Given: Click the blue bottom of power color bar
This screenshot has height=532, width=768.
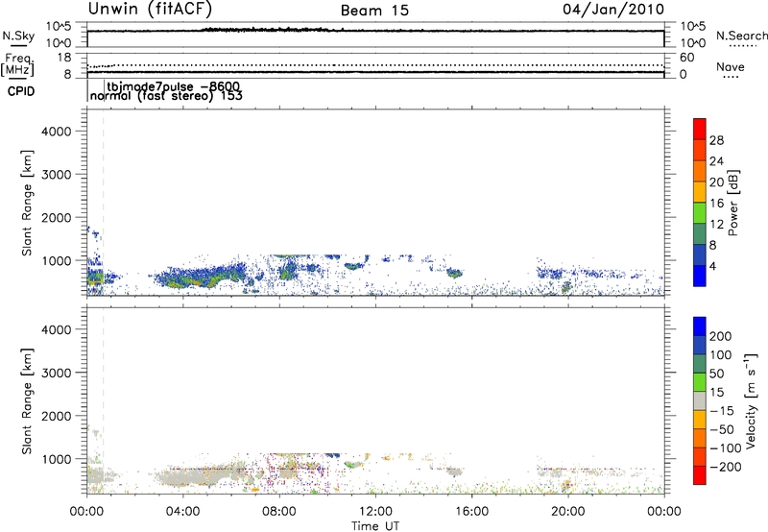Looking at the screenshot, I should pos(700,276).
